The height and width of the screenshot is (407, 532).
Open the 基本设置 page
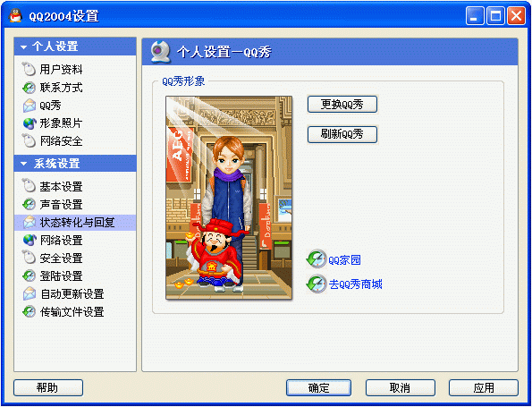61,186
